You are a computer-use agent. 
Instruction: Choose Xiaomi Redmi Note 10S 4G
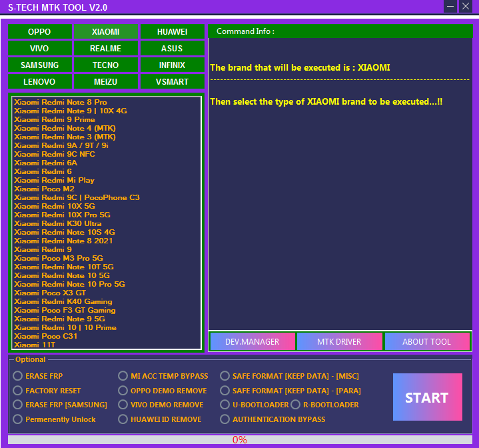(x=107, y=232)
